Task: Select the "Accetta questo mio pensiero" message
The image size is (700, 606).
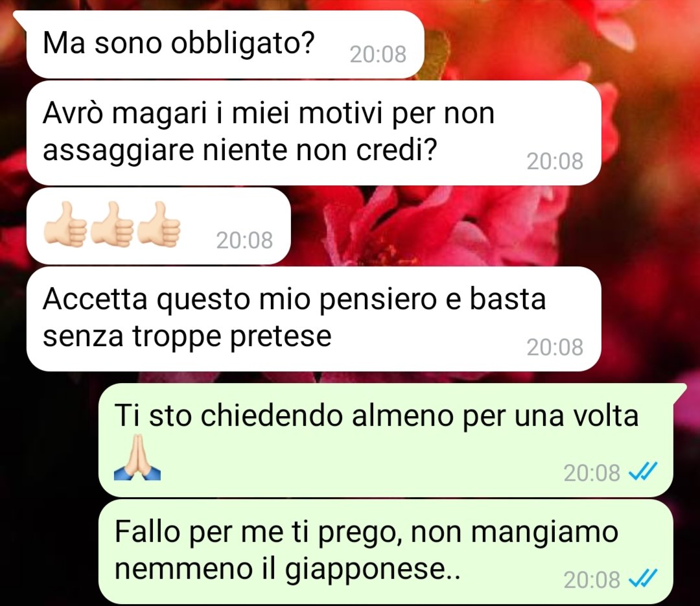Action: click(314, 319)
